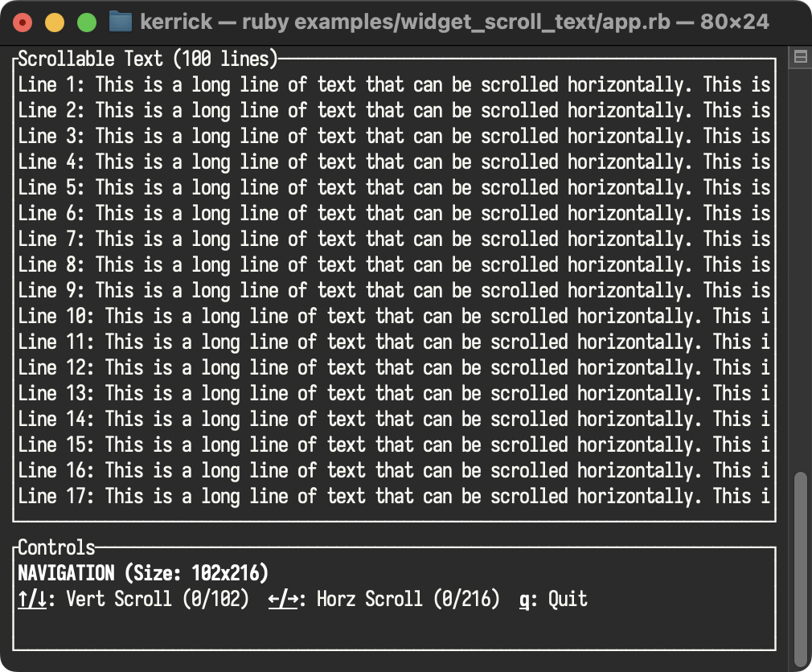Viewport: 812px width, 672px height.
Task: Click the text row starting 'Line 16:'
Action: click(x=394, y=470)
